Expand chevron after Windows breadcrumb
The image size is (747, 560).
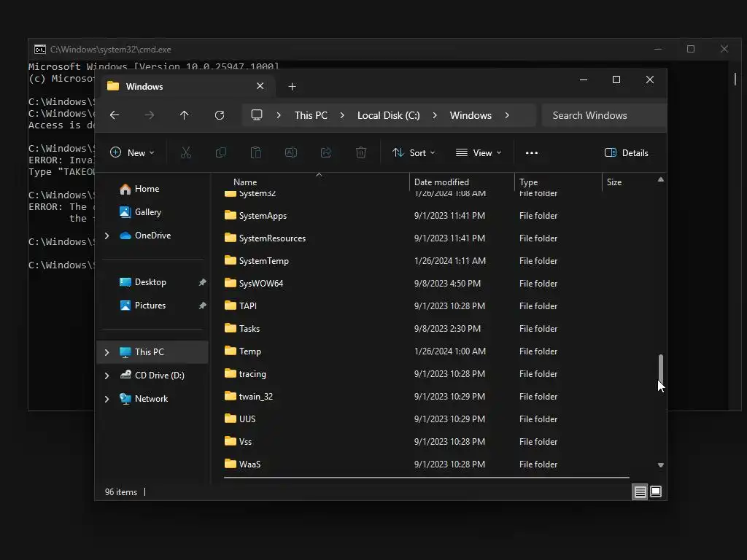[507, 115]
